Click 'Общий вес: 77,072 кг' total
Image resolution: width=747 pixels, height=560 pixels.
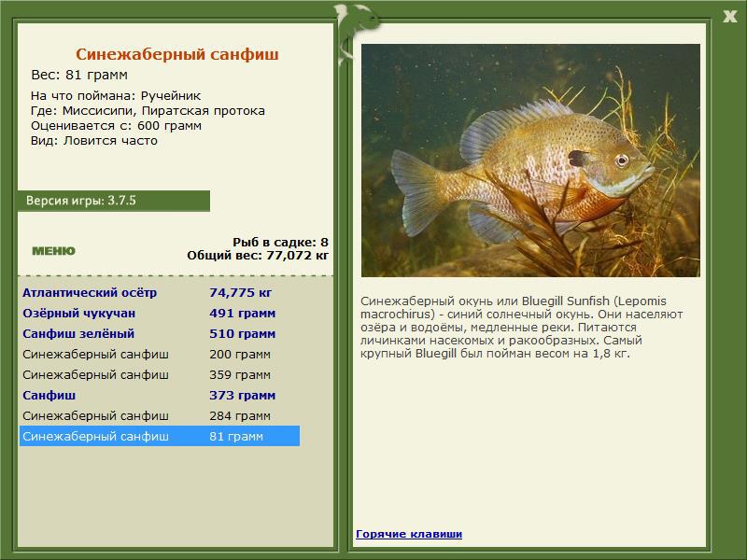coord(258,255)
